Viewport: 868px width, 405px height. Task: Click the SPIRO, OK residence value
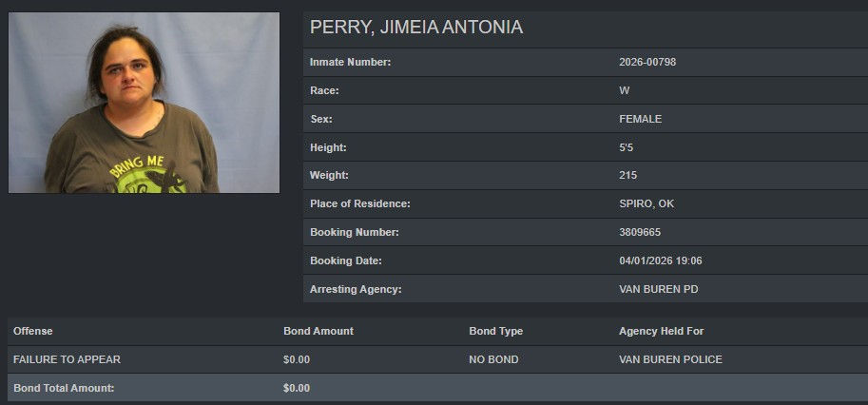(644, 203)
